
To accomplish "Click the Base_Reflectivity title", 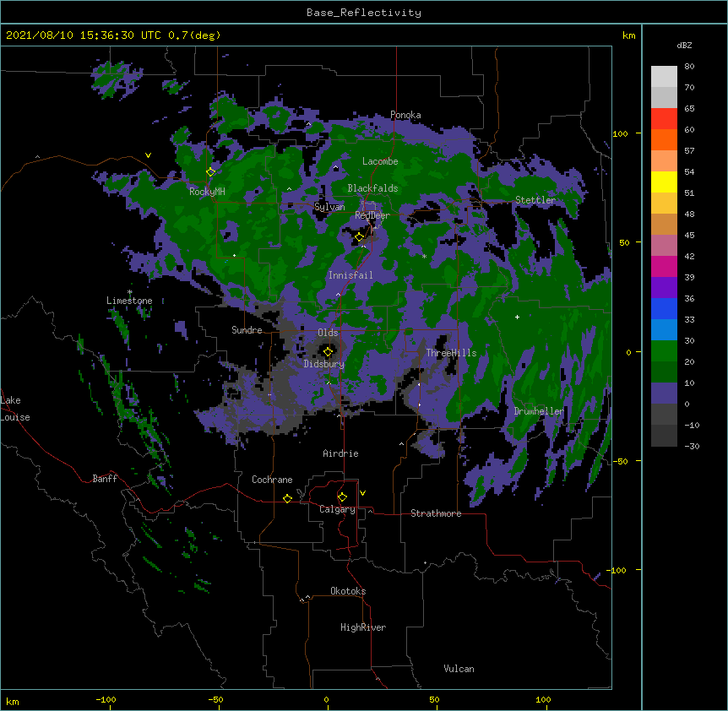I will pyautogui.click(x=364, y=13).
